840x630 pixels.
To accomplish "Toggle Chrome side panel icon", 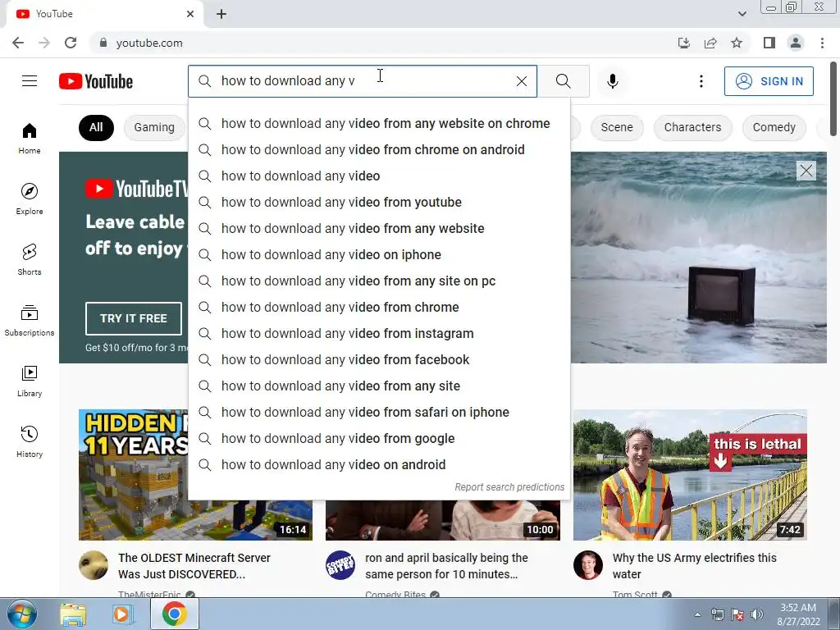I will (769, 43).
